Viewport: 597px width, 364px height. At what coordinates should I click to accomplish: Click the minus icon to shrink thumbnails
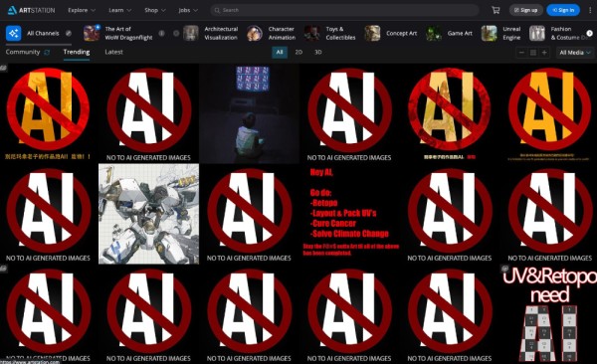pyautogui.click(x=521, y=53)
